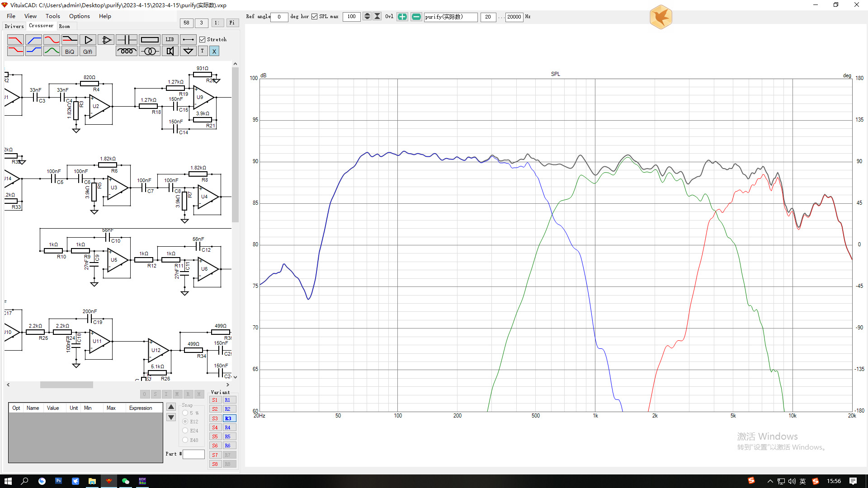The height and width of the screenshot is (488, 868).
Task: Add a transformer component
Action: point(150,51)
